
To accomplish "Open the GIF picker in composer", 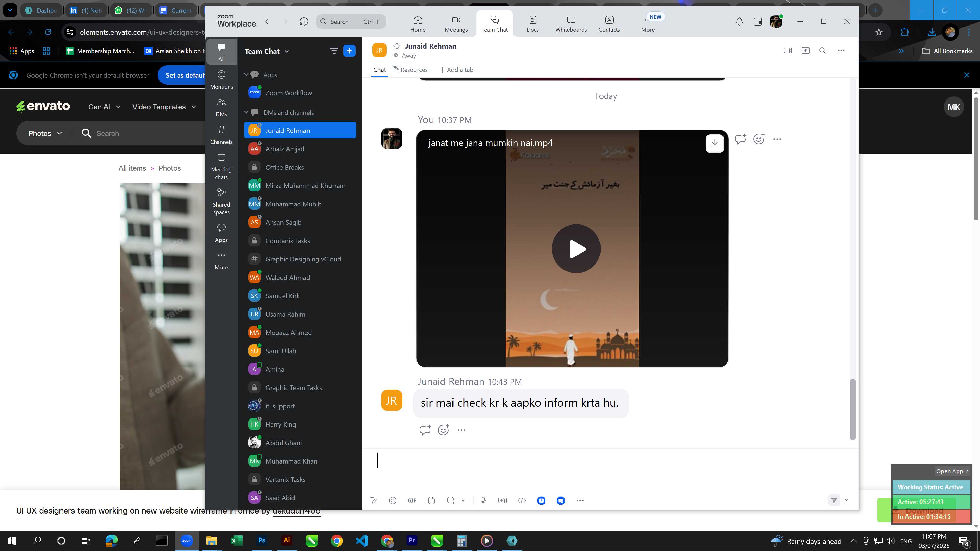I will [x=412, y=500].
